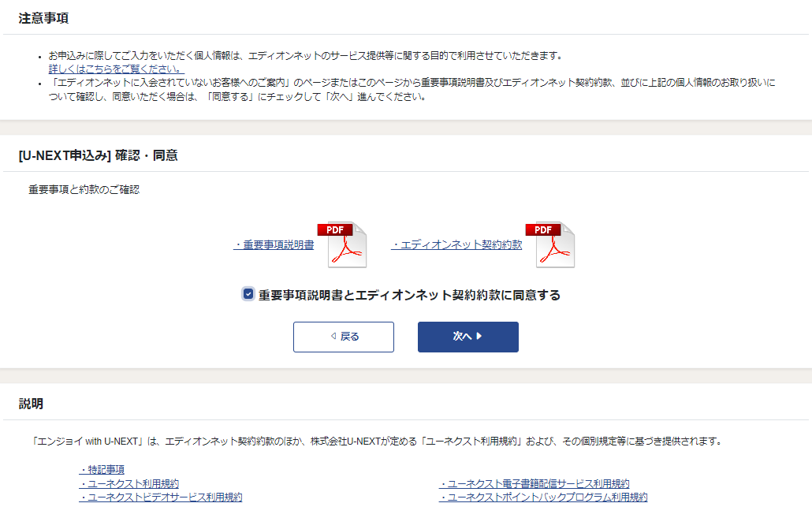The width and height of the screenshot is (812, 518).
Task: Click the [U-NEXT申込み] 確認・同意 heading
Action: pos(98,155)
